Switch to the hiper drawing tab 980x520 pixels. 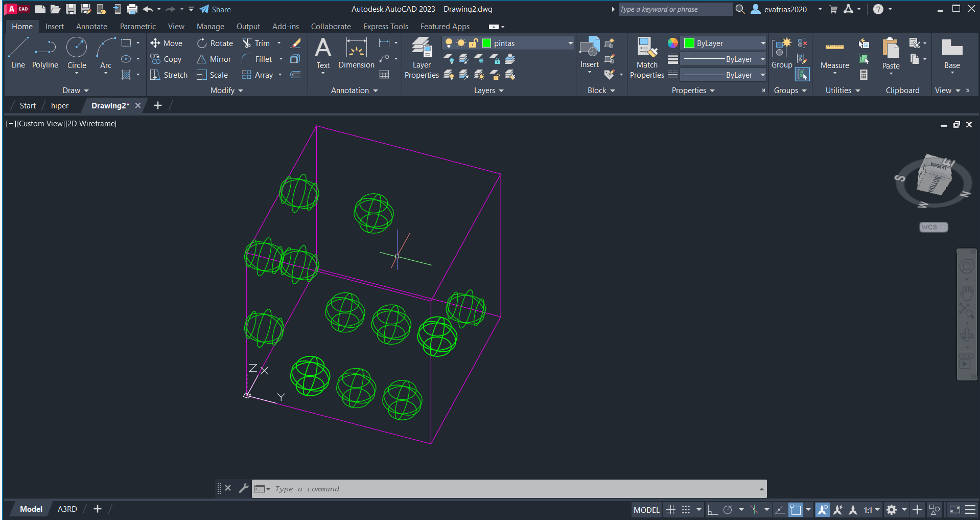[60, 106]
